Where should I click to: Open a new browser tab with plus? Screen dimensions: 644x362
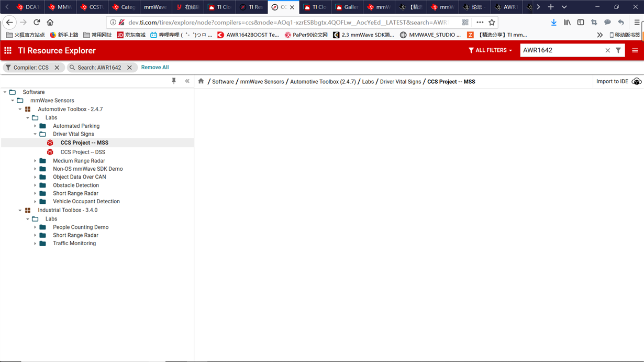tap(551, 7)
